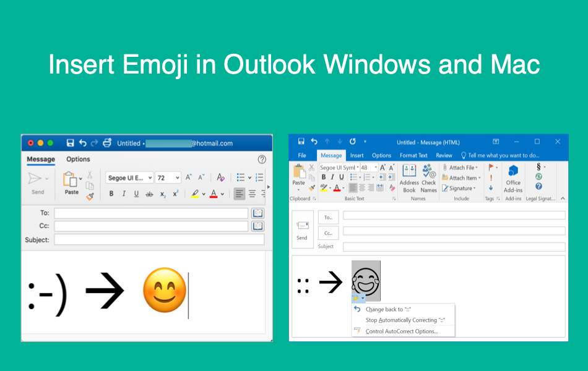The width and height of the screenshot is (588, 371).
Task: Open font color dropdown arrow on Mac
Action: tap(222, 194)
